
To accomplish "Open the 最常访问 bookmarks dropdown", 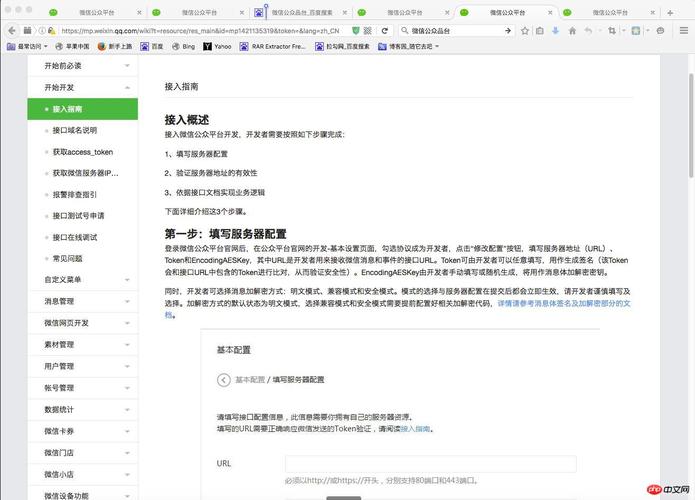I will (27, 46).
